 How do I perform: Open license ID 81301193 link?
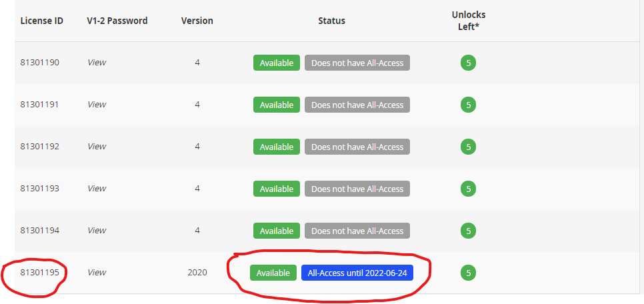[39, 189]
